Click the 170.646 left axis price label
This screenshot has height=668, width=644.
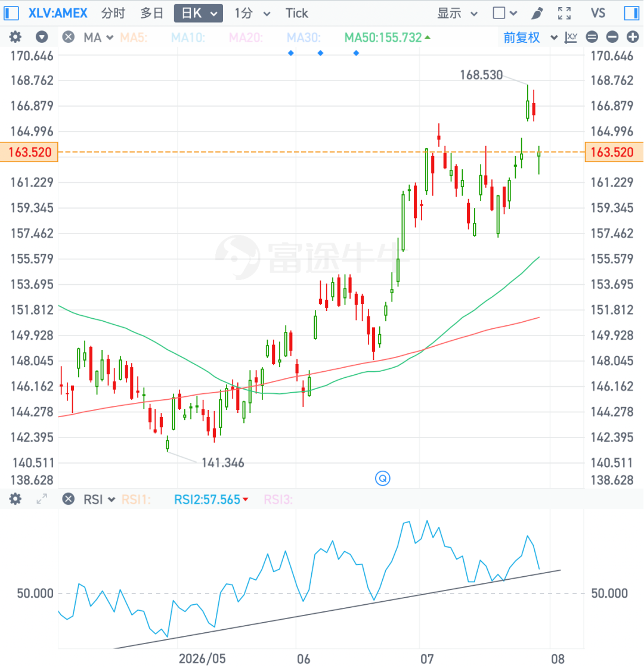[x=32, y=56]
